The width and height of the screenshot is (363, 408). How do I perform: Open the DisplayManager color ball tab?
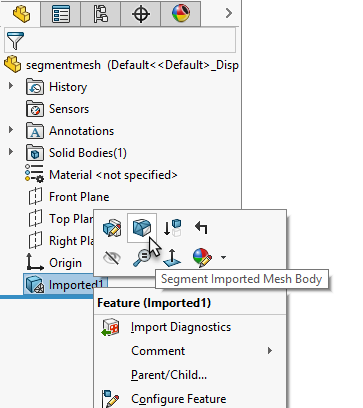(x=181, y=14)
